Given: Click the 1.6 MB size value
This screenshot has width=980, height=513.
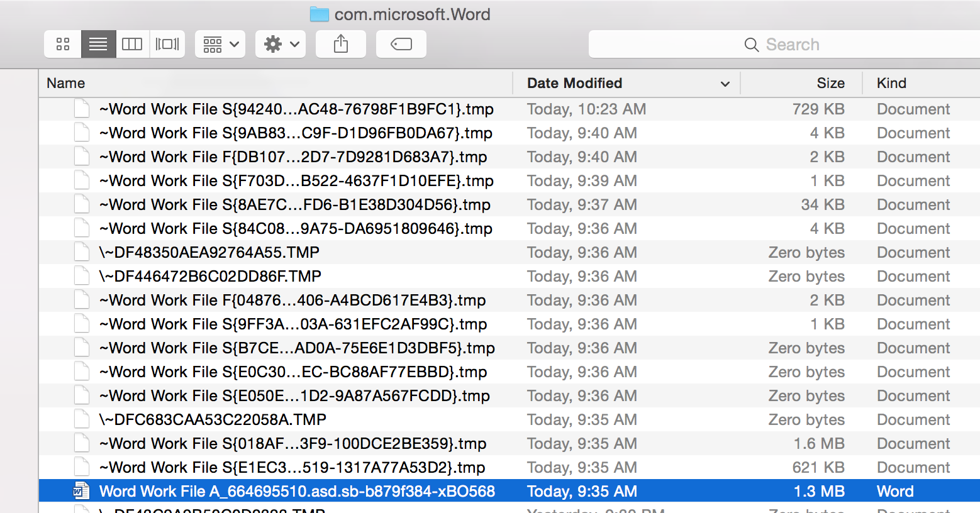Looking at the screenshot, I should [x=819, y=444].
